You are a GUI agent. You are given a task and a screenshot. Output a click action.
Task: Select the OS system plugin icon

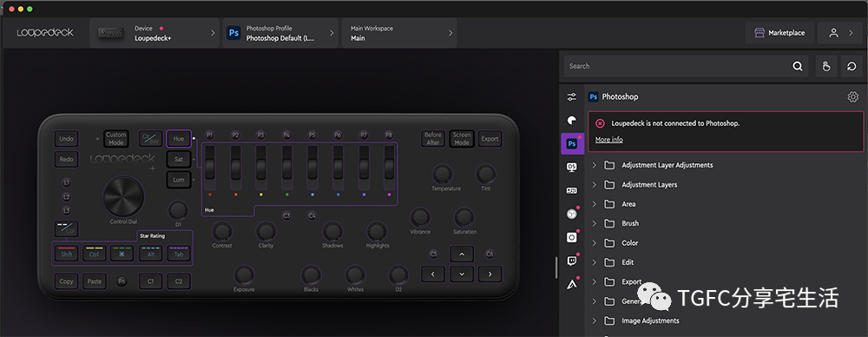point(572,167)
